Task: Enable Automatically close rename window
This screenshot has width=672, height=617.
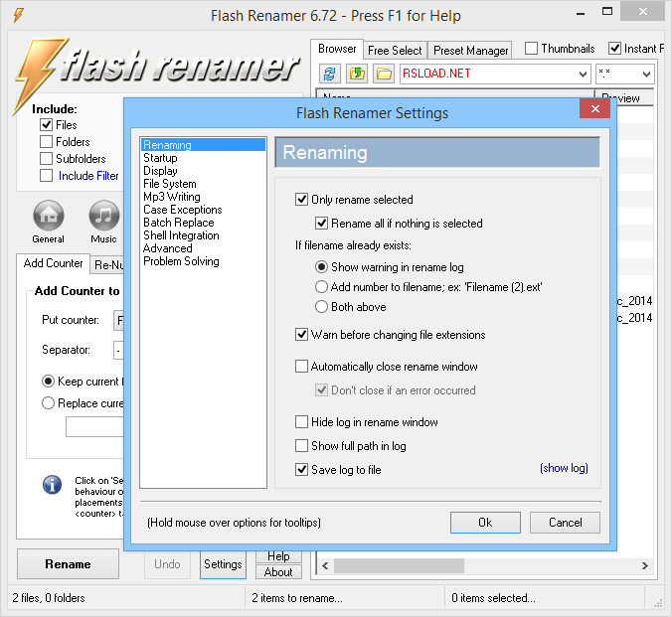Action: [x=301, y=367]
